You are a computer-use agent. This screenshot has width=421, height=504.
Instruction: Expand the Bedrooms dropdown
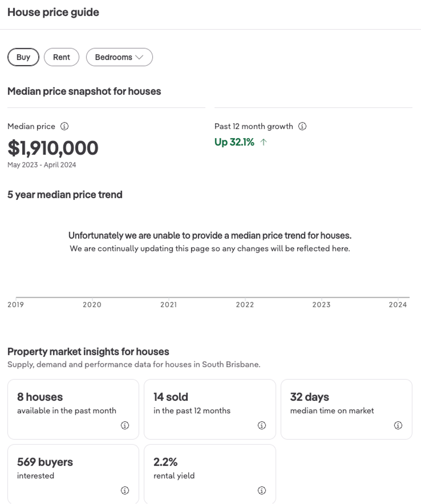point(119,57)
